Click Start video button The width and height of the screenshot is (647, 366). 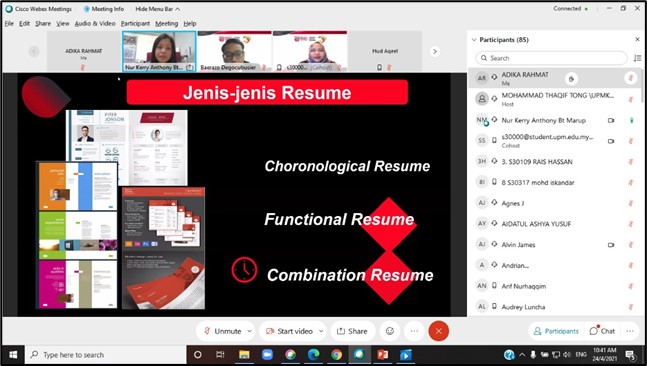(289, 331)
